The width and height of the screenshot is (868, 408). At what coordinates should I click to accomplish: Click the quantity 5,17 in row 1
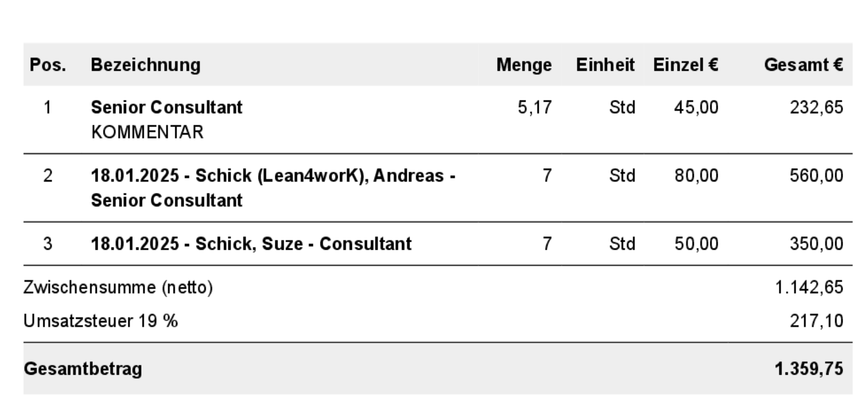(x=535, y=108)
